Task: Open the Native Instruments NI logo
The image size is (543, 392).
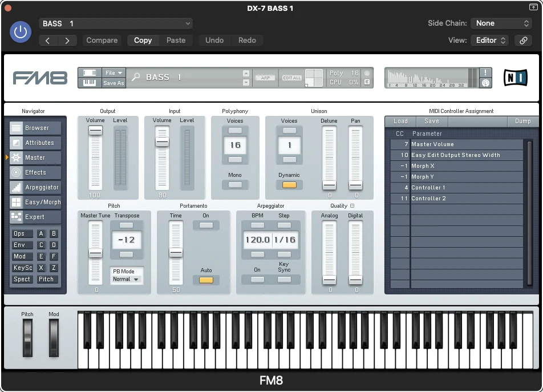Action: (x=515, y=78)
